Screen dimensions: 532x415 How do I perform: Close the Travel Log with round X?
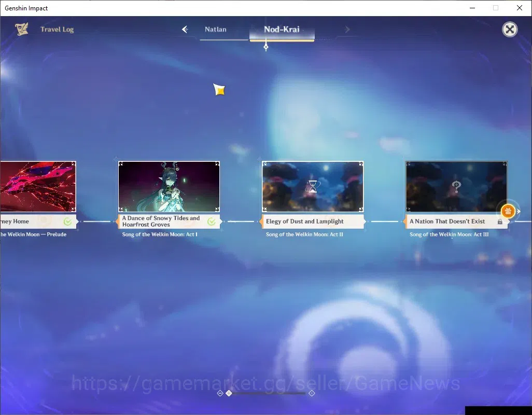(x=510, y=30)
